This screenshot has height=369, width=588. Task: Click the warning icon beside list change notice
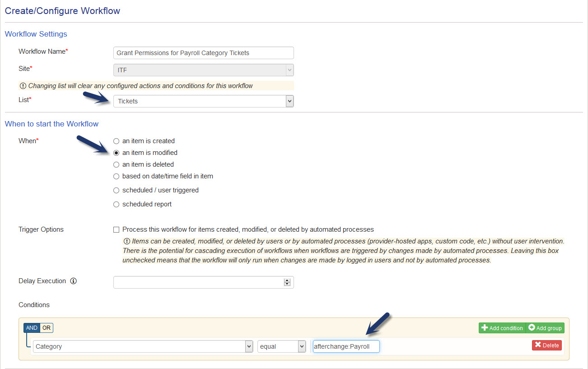23,86
